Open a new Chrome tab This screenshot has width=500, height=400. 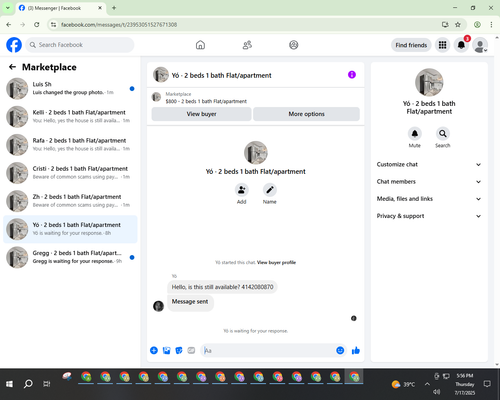pyautogui.click(x=114, y=8)
